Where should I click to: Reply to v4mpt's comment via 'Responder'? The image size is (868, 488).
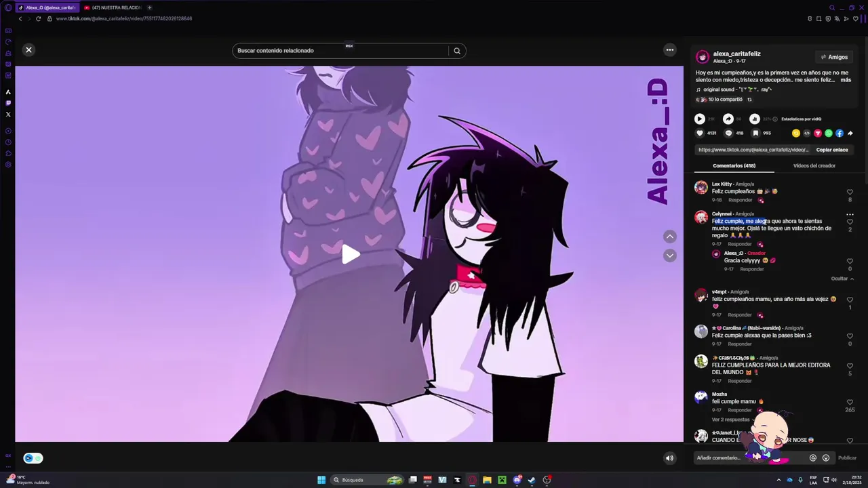pos(740,314)
